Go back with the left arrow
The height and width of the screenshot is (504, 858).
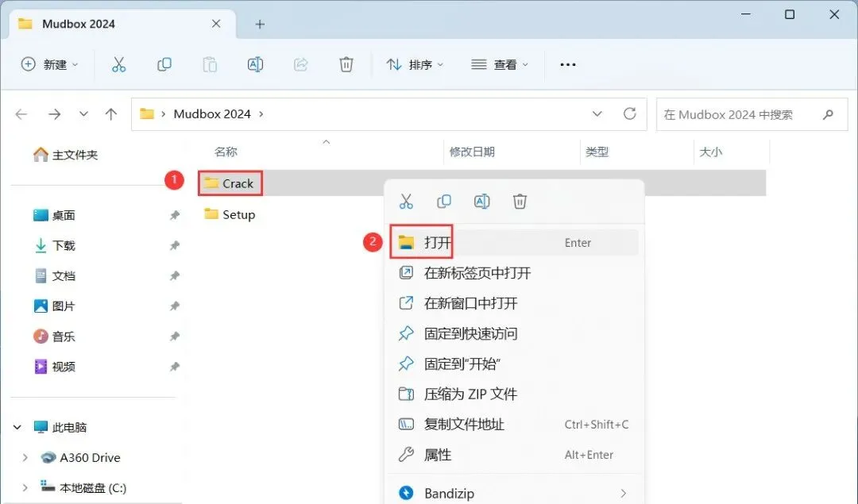pyautogui.click(x=21, y=114)
